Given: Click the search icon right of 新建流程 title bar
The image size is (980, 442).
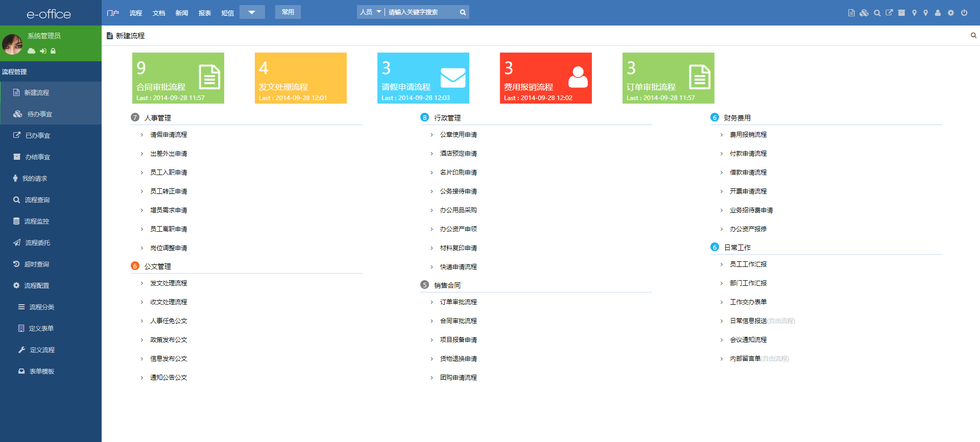Looking at the screenshot, I should pos(973,36).
